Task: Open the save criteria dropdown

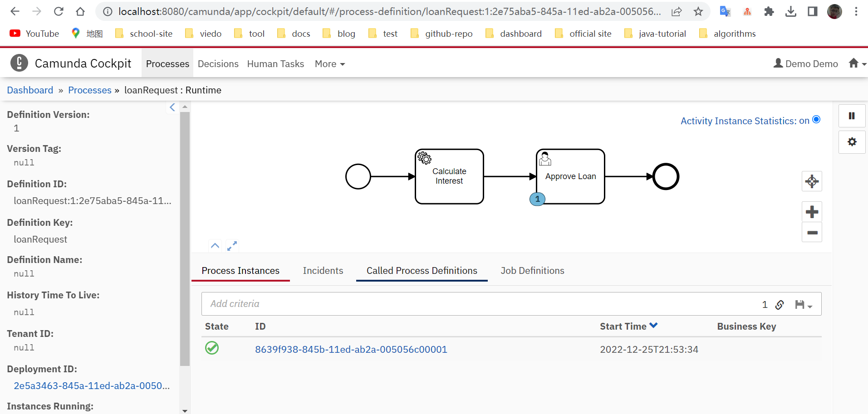Action: 804,305
